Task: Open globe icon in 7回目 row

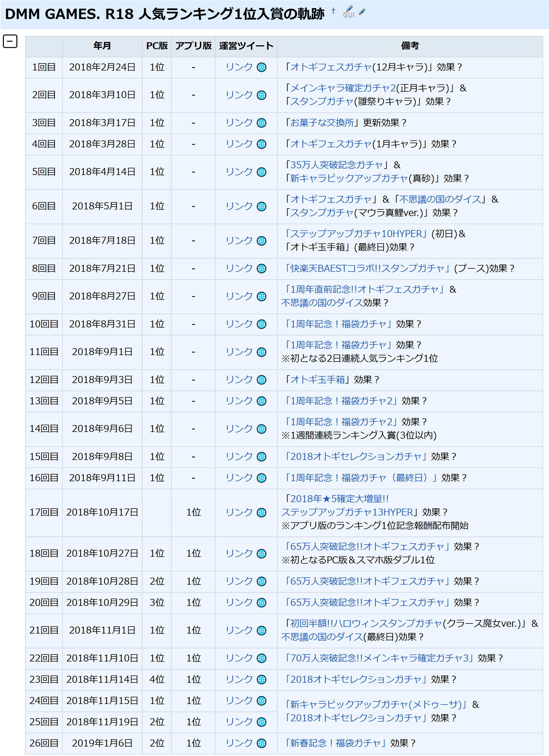Action: [x=262, y=241]
